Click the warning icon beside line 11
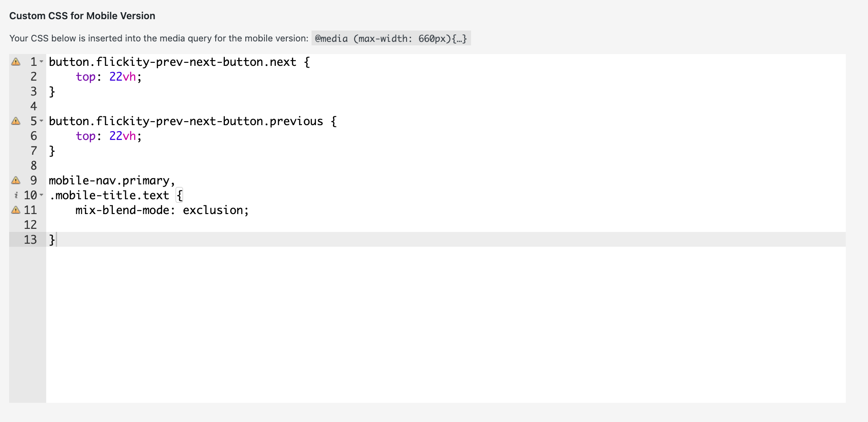The height and width of the screenshot is (422, 868). coord(16,210)
